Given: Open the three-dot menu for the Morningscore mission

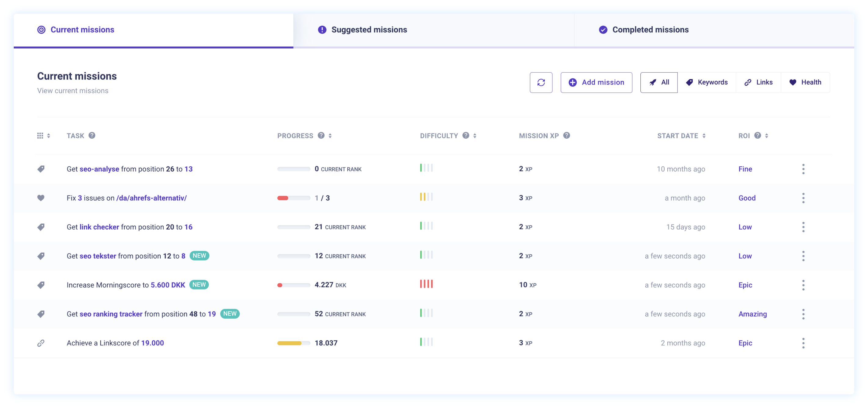Looking at the screenshot, I should pos(803,285).
